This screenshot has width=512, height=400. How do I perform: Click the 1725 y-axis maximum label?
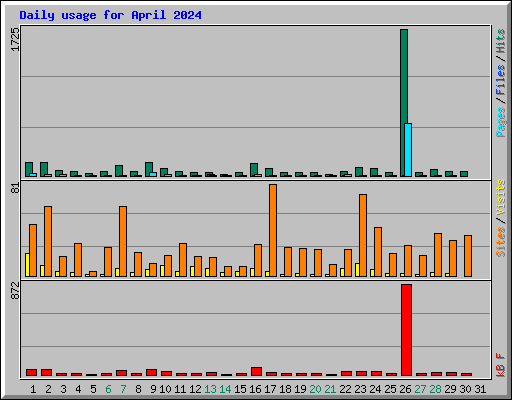coord(15,39)
